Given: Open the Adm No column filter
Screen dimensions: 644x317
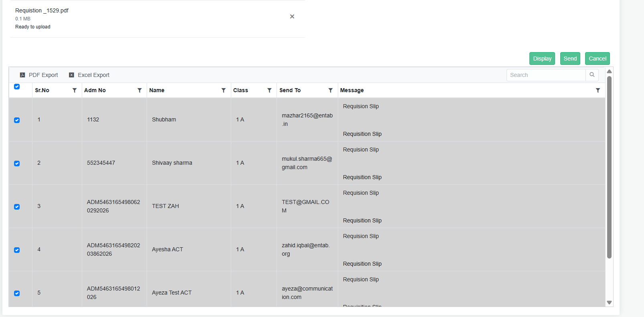Looking at the screenshot, I should coord(139,91).
